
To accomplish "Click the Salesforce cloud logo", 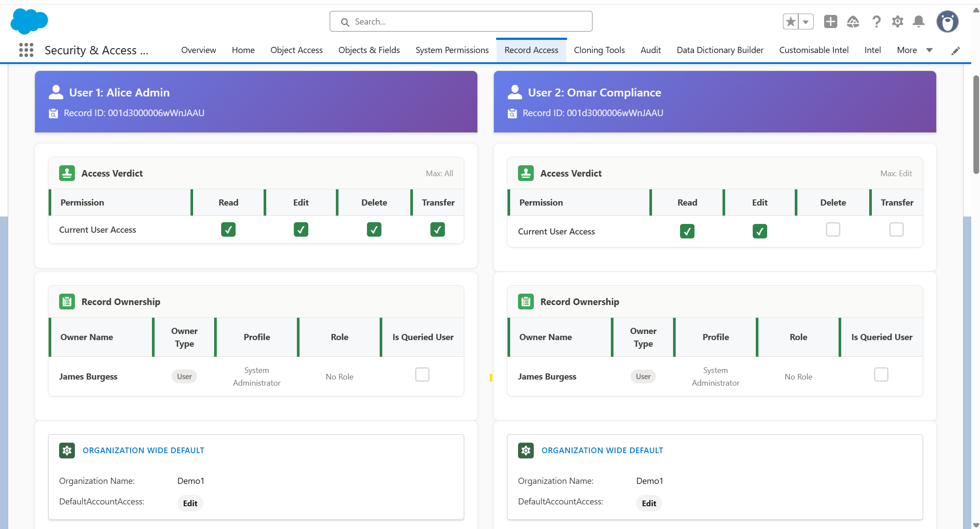I will pyautogui.click(x=29, y=21).
